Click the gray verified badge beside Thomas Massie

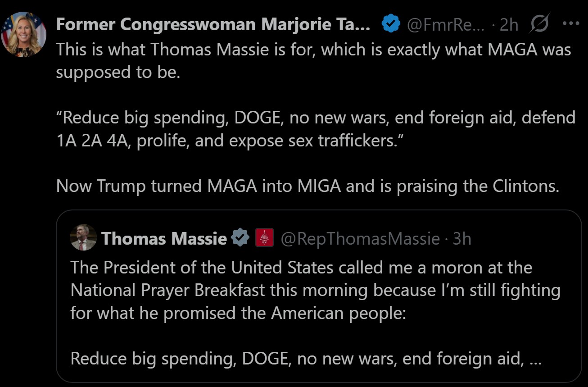click(240, 237)
